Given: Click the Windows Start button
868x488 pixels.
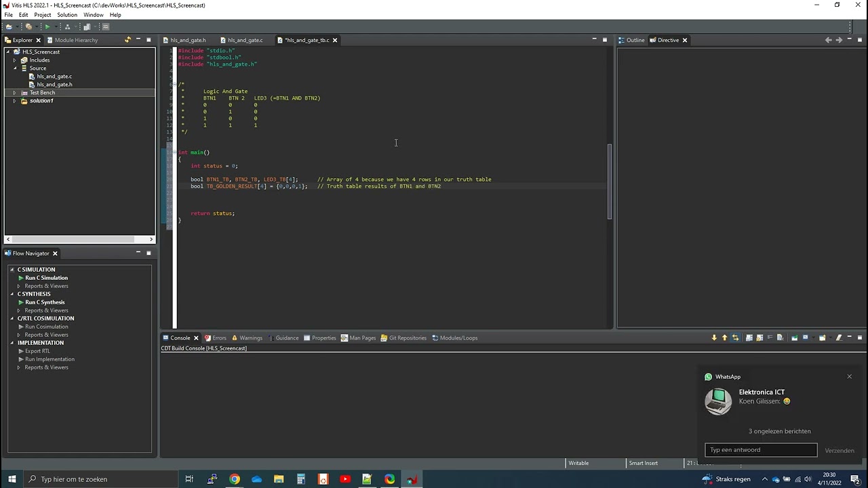Looking at the screenshot, I should click(12, 479).
